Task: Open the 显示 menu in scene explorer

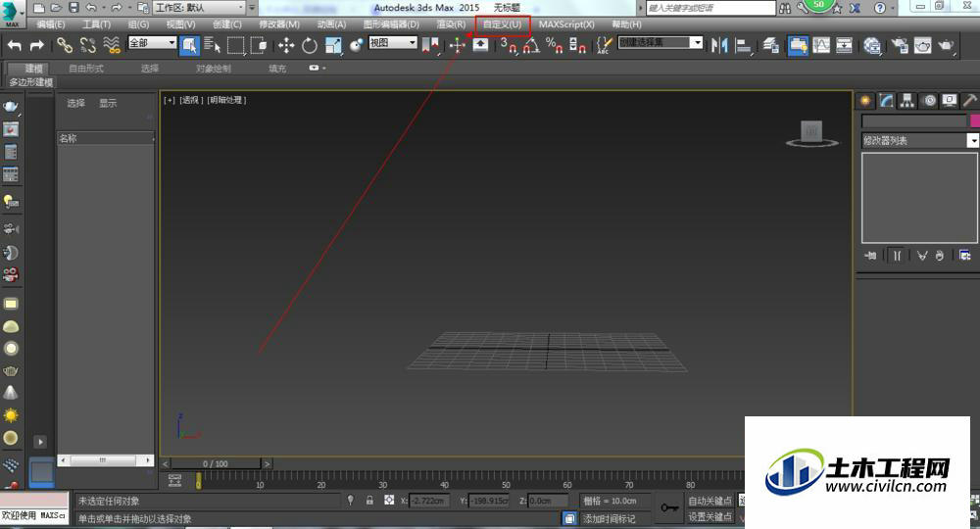Action: point(108,103)
